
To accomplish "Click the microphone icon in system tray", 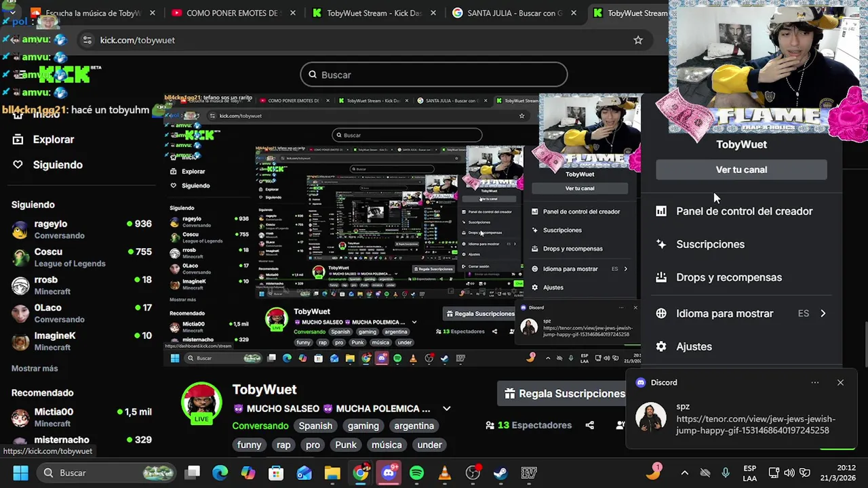I will [x=726, y=472].
